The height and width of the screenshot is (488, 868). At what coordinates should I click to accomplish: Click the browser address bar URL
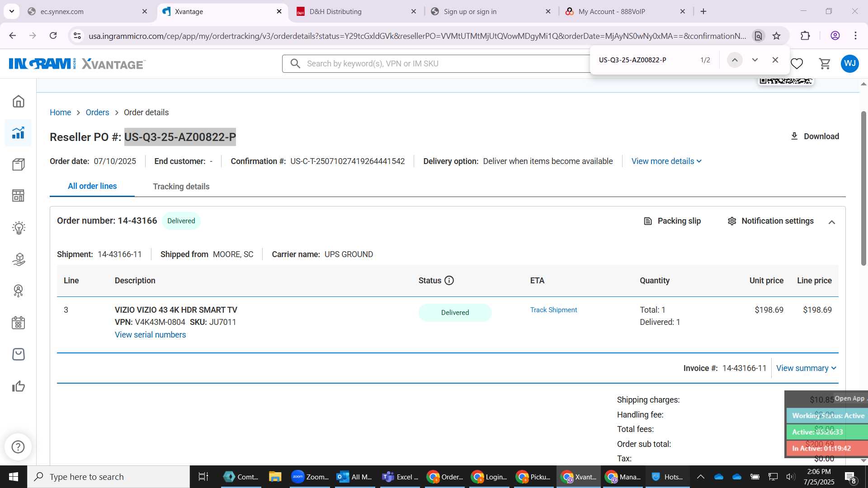tap(417, 36)
